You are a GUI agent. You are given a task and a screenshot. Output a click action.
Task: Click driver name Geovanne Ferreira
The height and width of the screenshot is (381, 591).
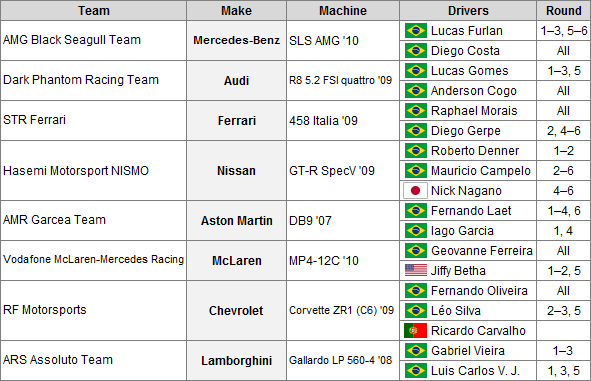tap(482, 251)
